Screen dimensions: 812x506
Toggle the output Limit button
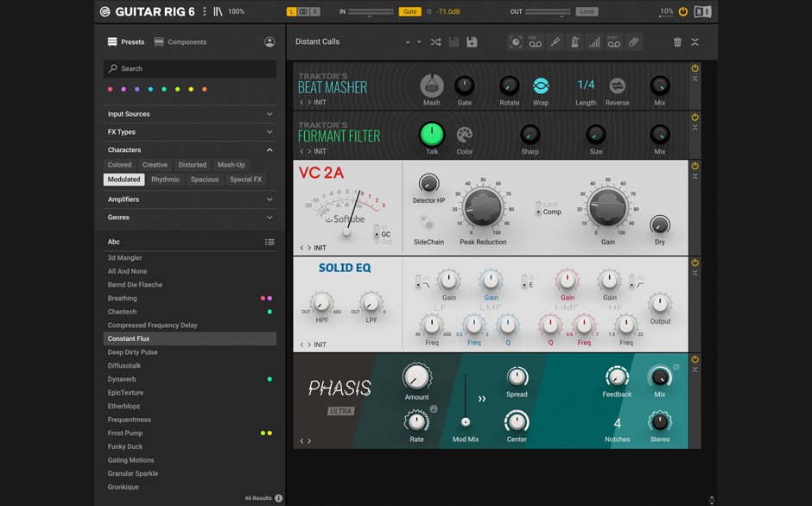(x=587, y=11)
